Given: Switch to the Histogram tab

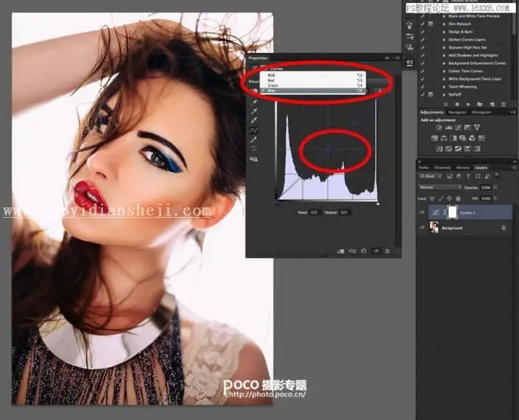Looking at the screenshot, I should [x=481, y=113].
